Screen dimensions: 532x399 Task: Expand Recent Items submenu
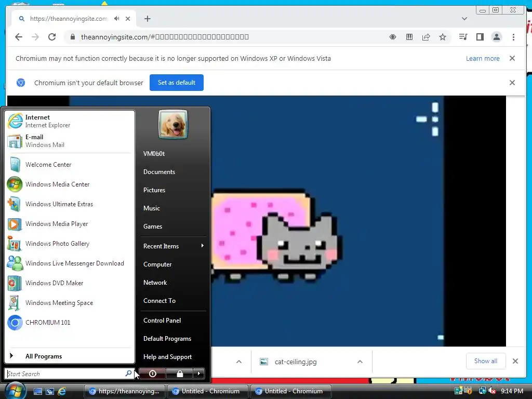173,246
